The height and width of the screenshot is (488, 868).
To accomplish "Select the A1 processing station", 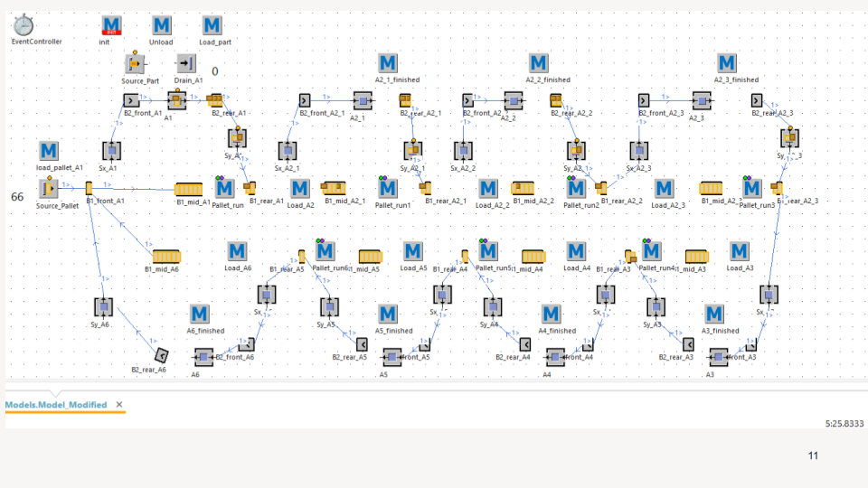I will click(177, 100).
